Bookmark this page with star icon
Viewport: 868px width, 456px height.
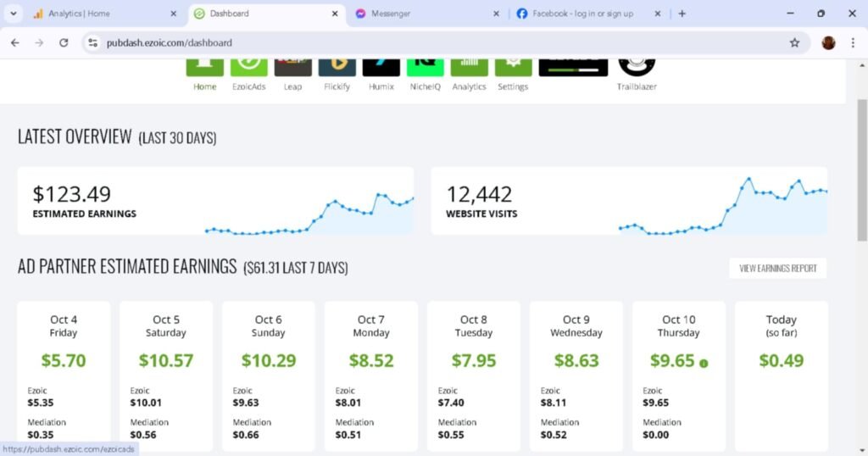(794, 42)
